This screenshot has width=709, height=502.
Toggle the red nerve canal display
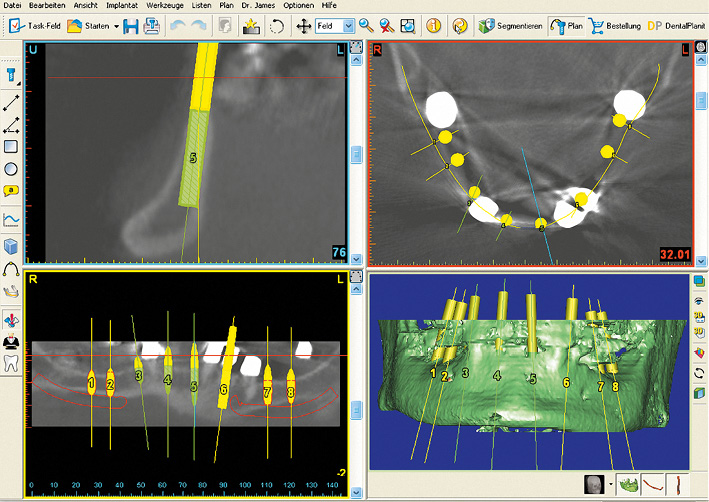click(653, 485)
